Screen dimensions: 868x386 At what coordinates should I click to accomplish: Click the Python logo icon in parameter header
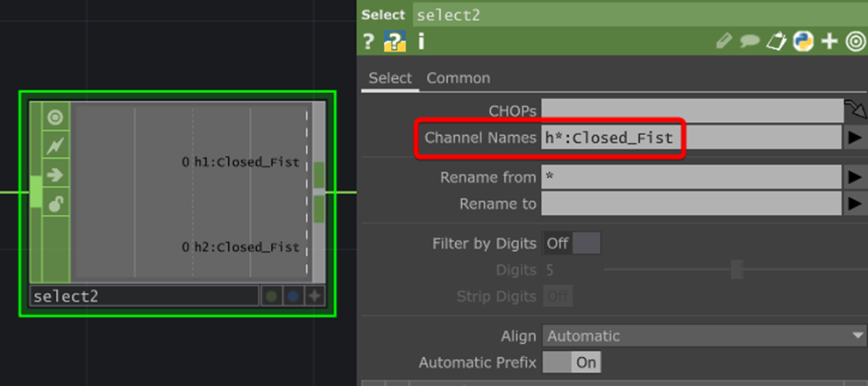pyautogui.click(x=803, y=41)
